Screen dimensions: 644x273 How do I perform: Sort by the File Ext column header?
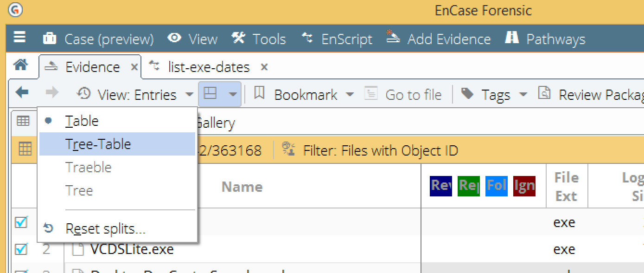tap(567, 187)
